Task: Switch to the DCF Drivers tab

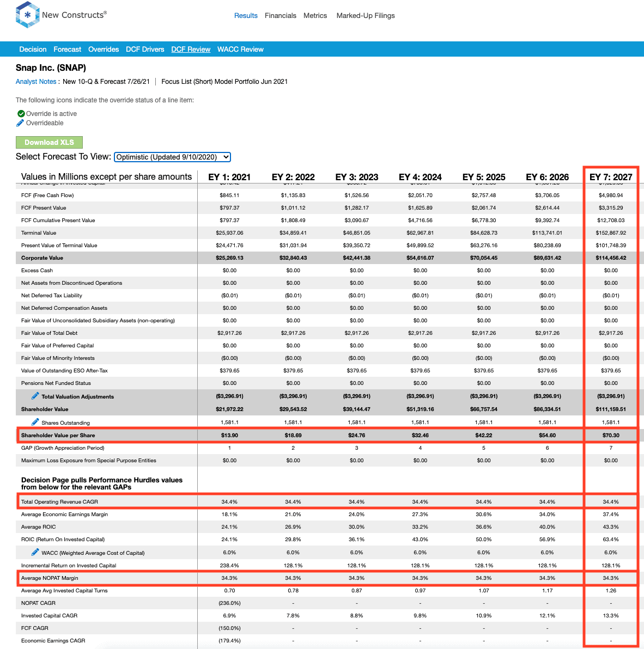Action: click(145, 49)
